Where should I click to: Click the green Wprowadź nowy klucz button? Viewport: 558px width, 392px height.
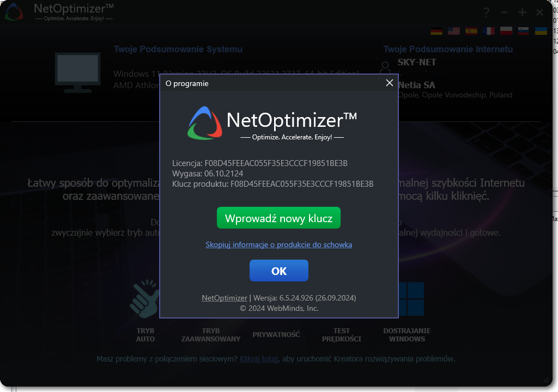[x=278, y=218]
